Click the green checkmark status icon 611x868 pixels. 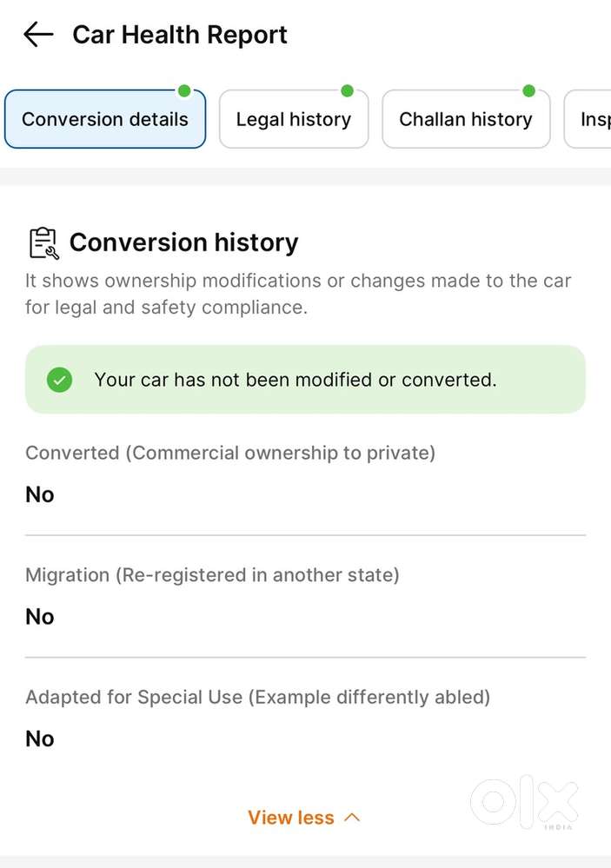[59, 380]
